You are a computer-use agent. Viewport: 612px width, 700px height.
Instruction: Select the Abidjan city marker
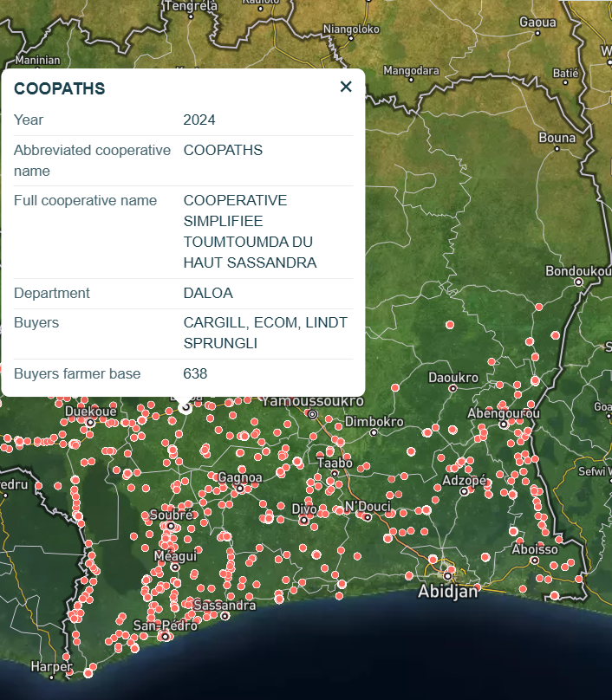click(447, 576)
